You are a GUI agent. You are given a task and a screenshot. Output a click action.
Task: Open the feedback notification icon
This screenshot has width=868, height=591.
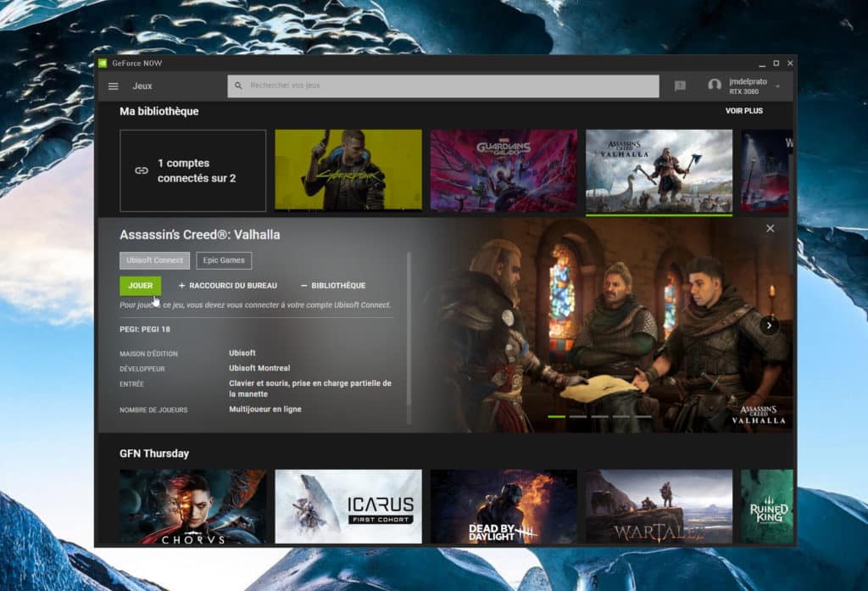pyautogui.click(x=681, y=86)
